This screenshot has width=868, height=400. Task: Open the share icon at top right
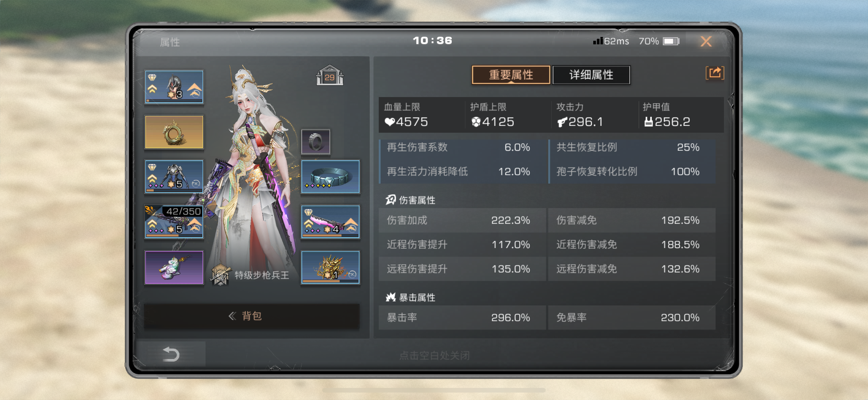pyautogui.click(x=714, y=73)
